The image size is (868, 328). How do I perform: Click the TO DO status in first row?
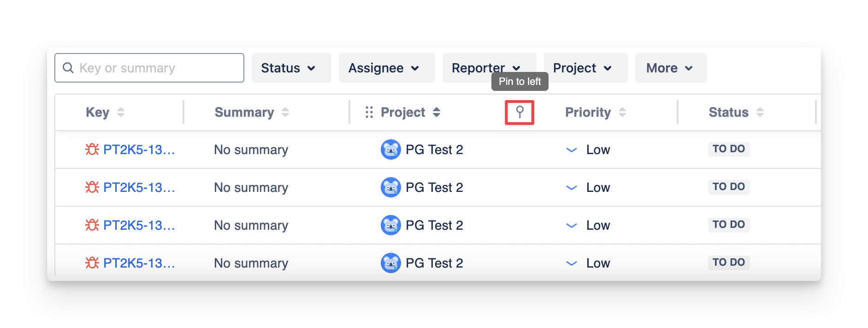point(728,149)
